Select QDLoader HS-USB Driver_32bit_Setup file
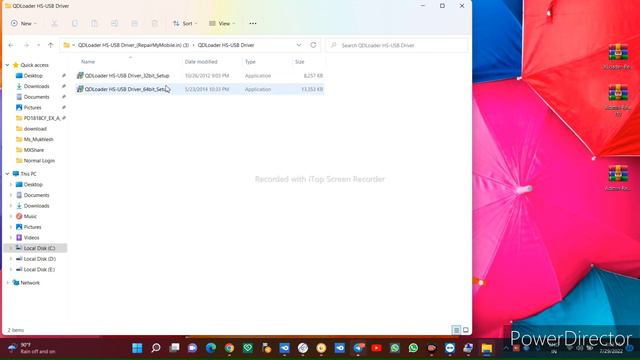The image size is (640, 360). tap(200, 76)
